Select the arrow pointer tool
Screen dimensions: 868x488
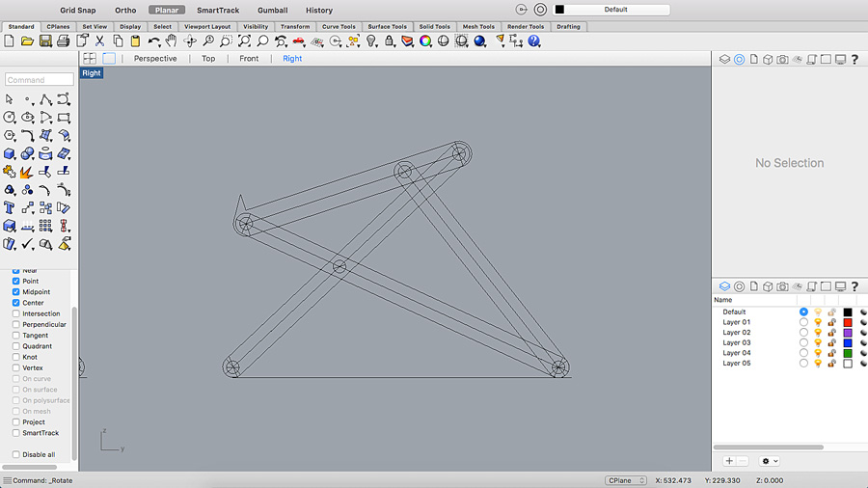(10, 99)
